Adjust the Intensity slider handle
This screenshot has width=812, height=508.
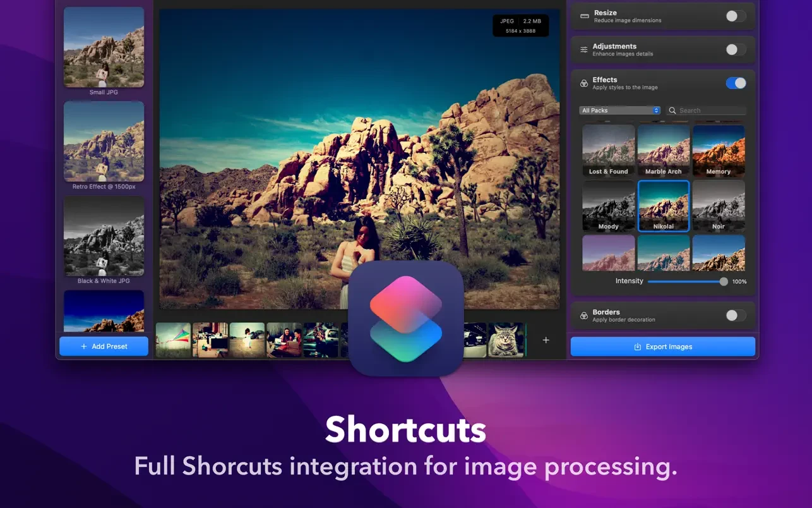click(724, 281)
